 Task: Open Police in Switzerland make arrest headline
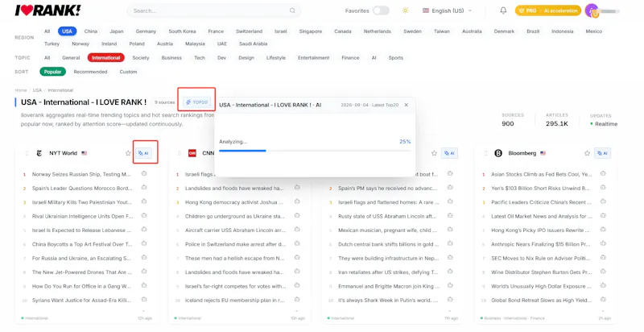(235, 244)
